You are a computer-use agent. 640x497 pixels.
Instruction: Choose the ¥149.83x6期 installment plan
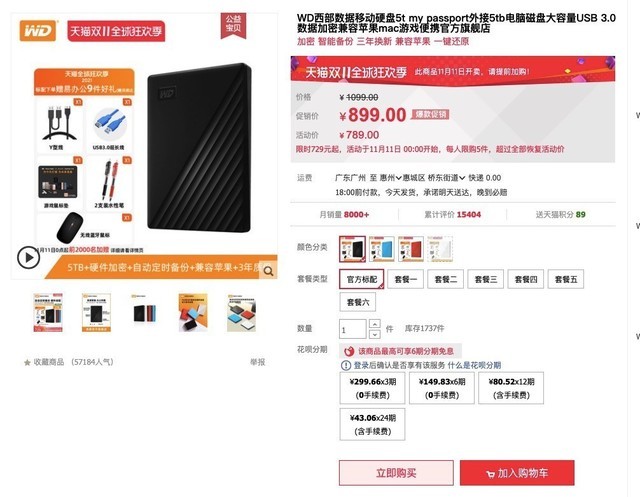click(x=442, y=388)
